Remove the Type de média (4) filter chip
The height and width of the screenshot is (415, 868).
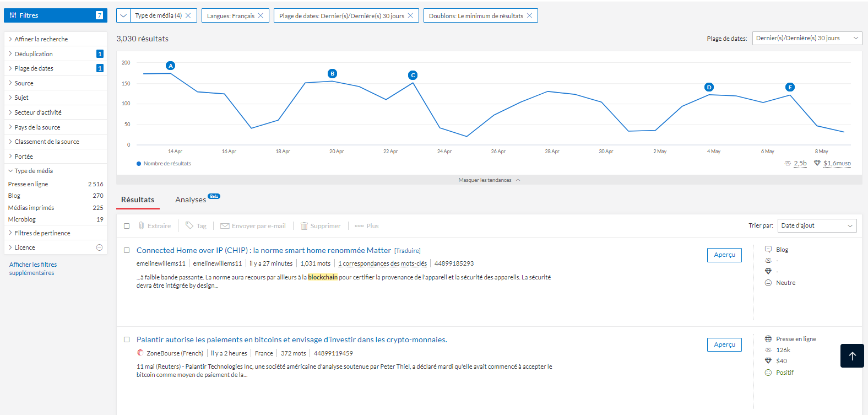coord(188,15)
